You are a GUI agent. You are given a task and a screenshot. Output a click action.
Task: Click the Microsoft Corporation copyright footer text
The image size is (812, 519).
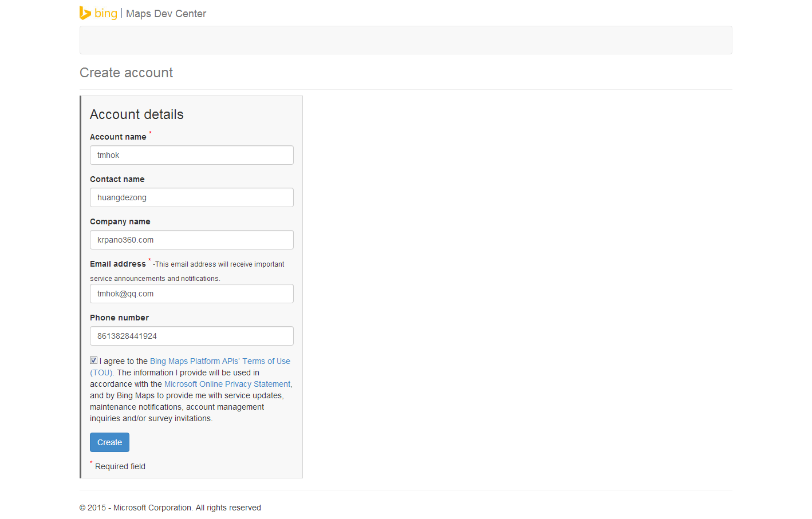[x=170, y=508]
